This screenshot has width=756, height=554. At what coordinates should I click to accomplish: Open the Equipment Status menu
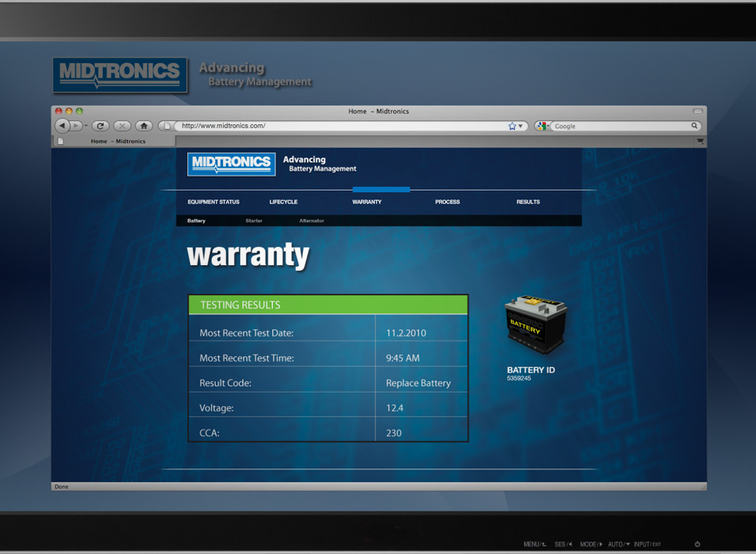coord(213,202)
